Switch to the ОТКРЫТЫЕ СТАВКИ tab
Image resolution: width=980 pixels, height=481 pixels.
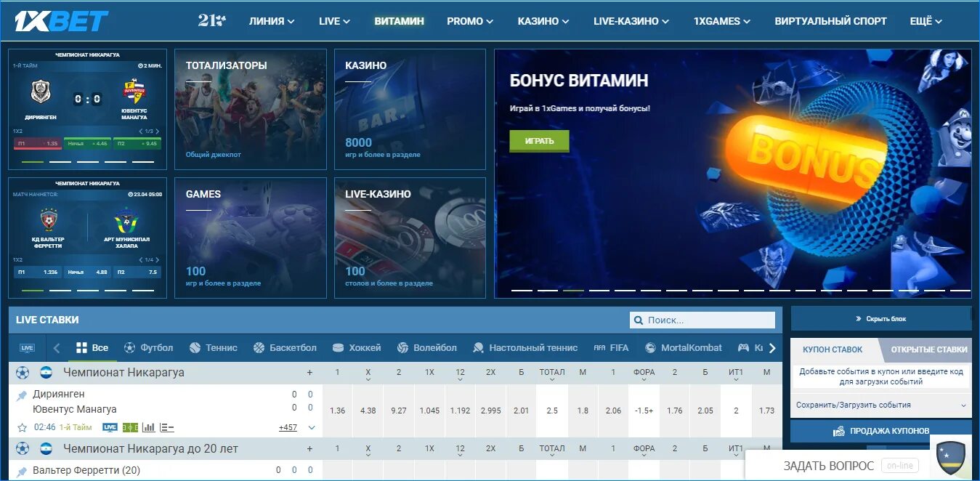(928, 349)
